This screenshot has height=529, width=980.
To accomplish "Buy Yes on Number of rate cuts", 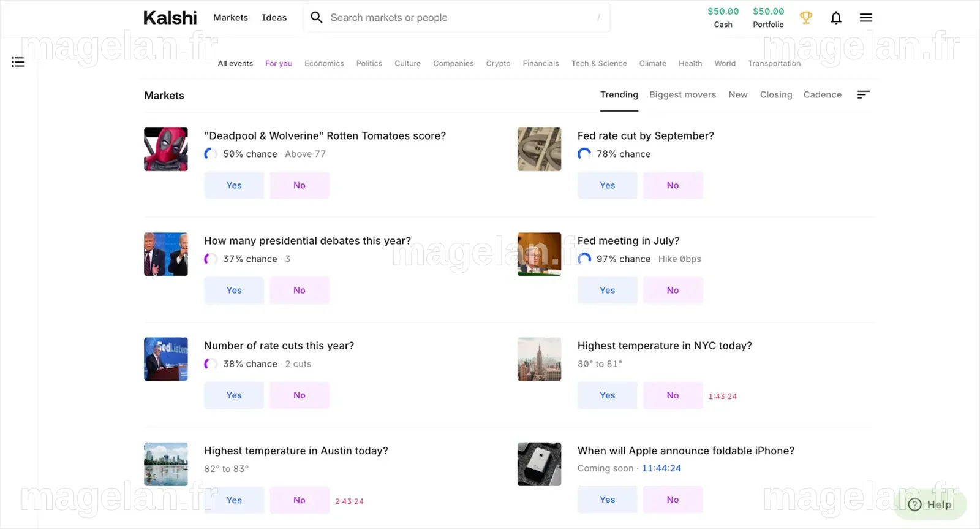I will pyautogui.click(x=234, y=395).
